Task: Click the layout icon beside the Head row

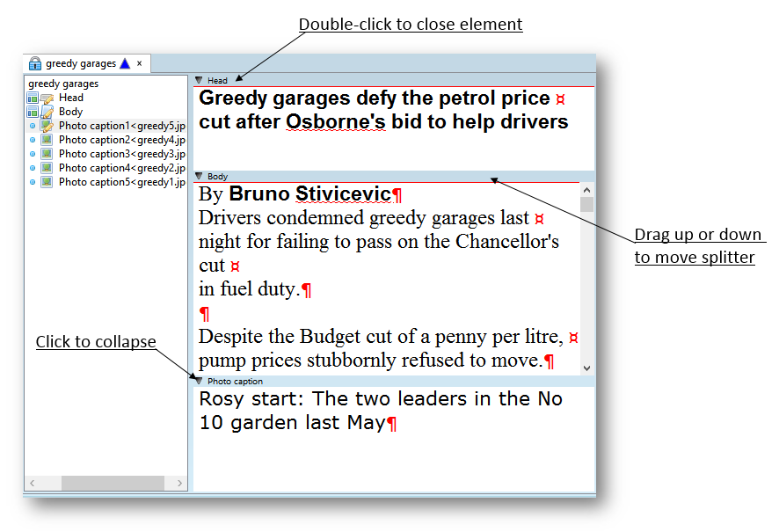Action: coord(33,98)
